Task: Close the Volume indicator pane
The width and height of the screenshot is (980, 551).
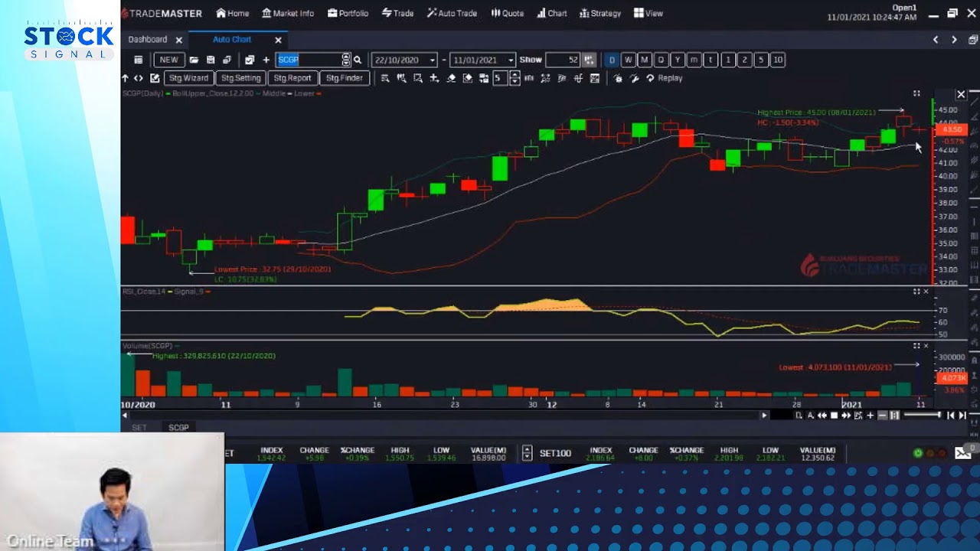Action: [x=926, y=346]
